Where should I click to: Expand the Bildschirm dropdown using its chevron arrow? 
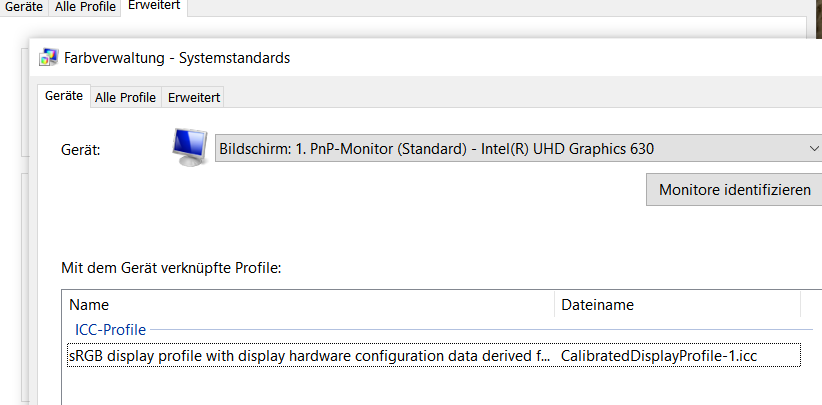point(811,149)
